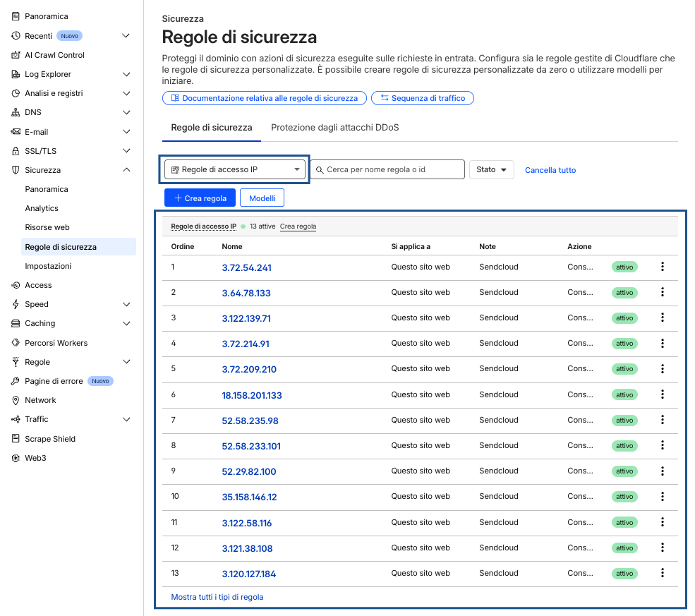Open three-dot menu for rule 3.64.78.133
This screenshot has height=616, width=695.
pyautogui.click(x=663, y=292)
